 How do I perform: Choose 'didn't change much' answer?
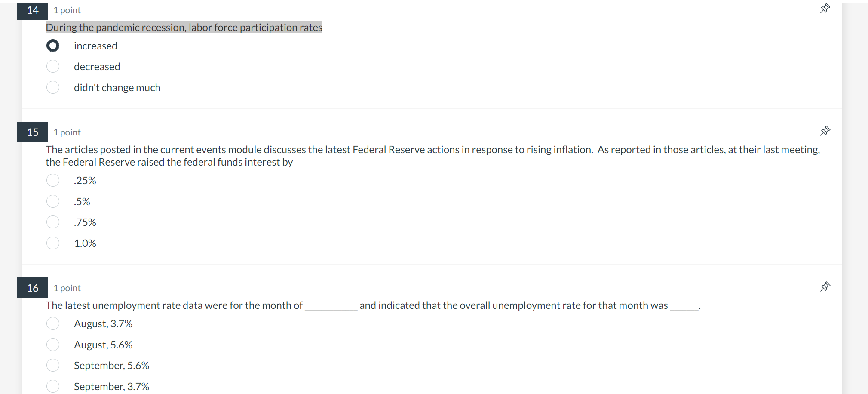(52, 87)
